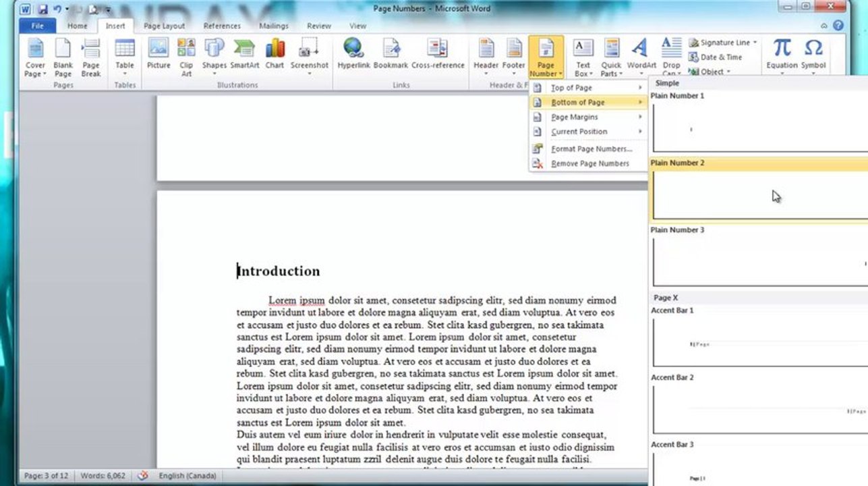Insert a Page Break

coord(90,57)
